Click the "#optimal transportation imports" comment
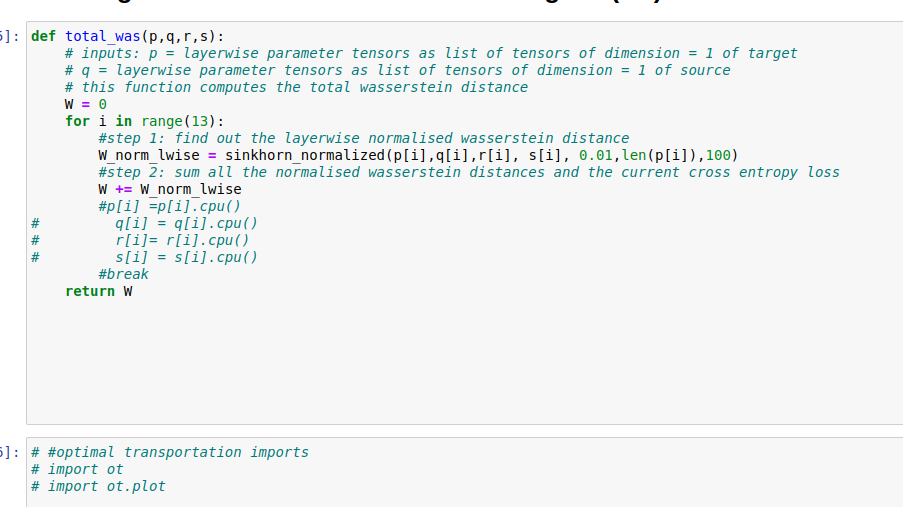Viewport: 903px width, 507px height. 170,452
